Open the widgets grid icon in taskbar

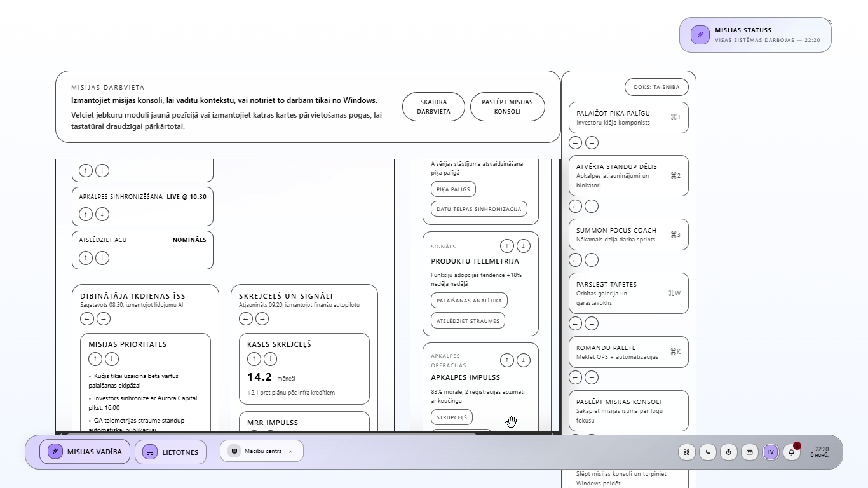pos(687,452)
